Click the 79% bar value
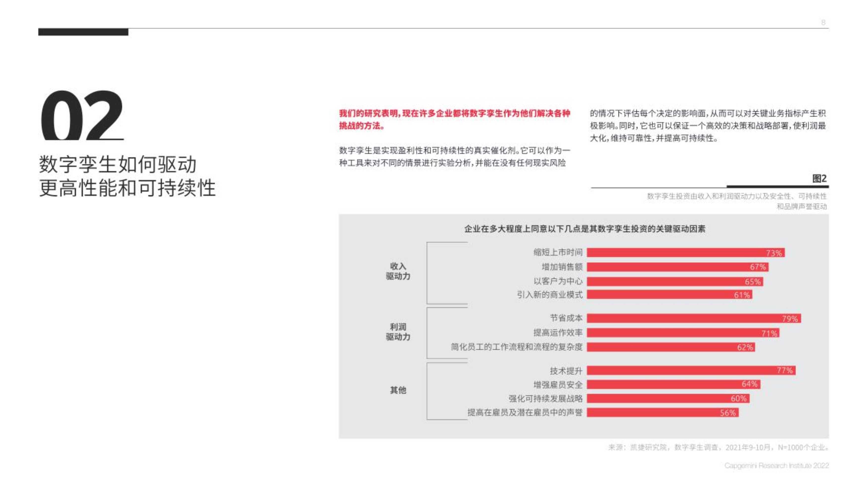The image size is (868, 489). point(790,319)
